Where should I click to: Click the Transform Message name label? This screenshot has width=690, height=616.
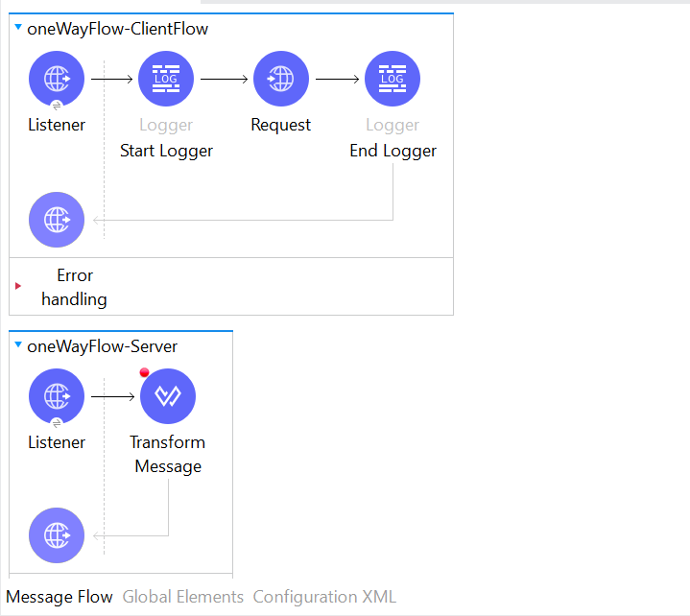click(168, 454)
